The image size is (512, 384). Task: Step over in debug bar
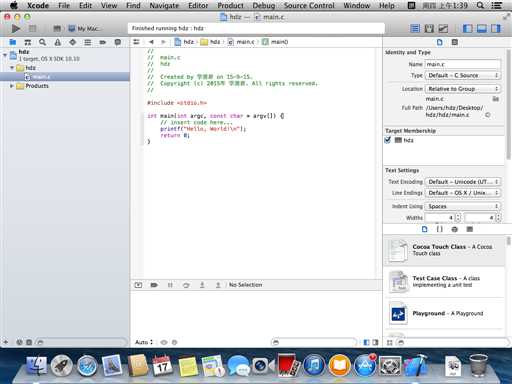(x=186, y=285)
